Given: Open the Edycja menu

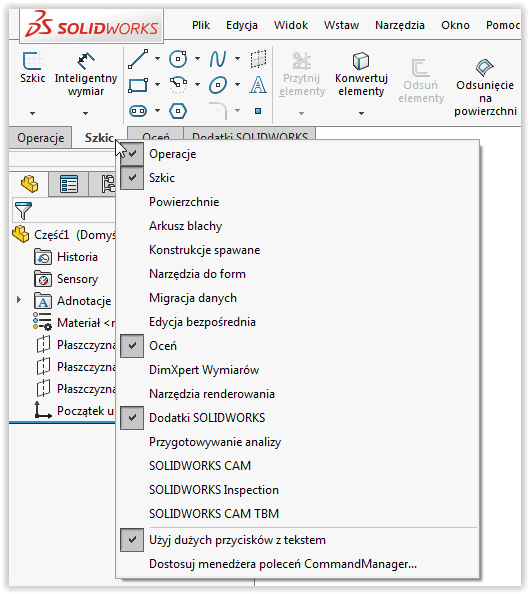Looking at the screenshot, I should (x=242, y=25).
